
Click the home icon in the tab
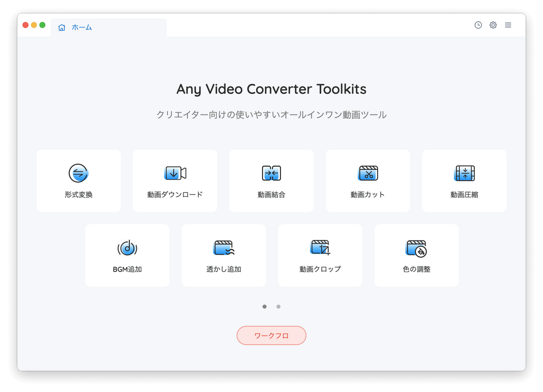coord(62,27)
